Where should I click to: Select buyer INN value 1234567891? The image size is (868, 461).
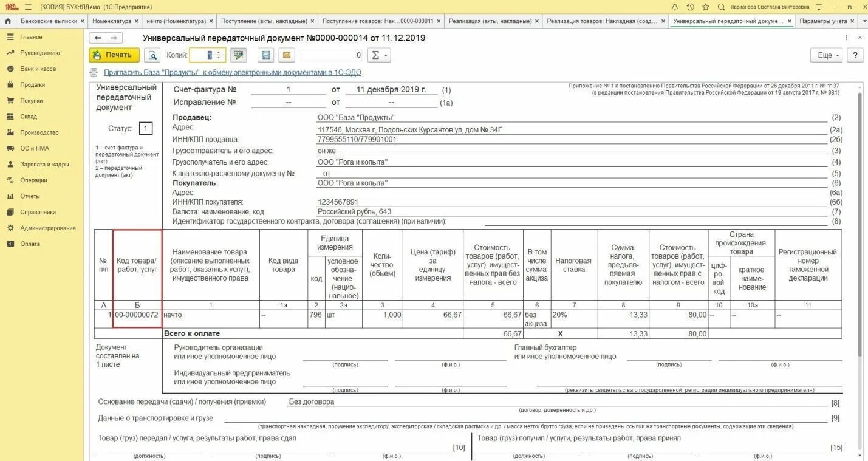(x=338, y=202)
